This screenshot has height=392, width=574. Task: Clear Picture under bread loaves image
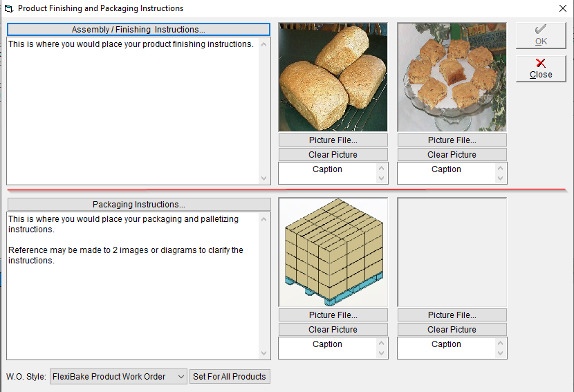[x=333, y=154]
